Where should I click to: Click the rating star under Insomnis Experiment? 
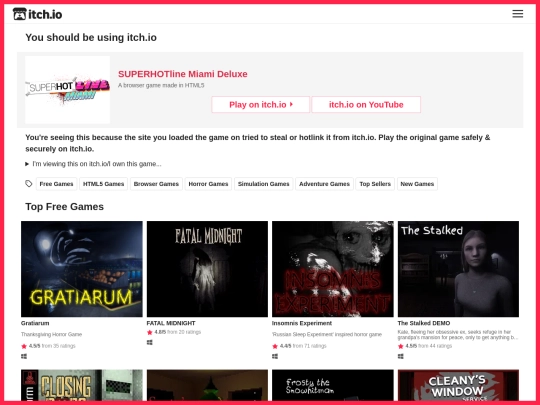275,346
